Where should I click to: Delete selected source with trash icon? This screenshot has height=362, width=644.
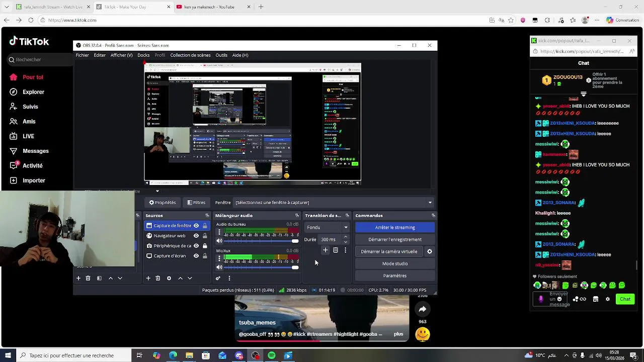pyautogui.click(x=157, y=278)
